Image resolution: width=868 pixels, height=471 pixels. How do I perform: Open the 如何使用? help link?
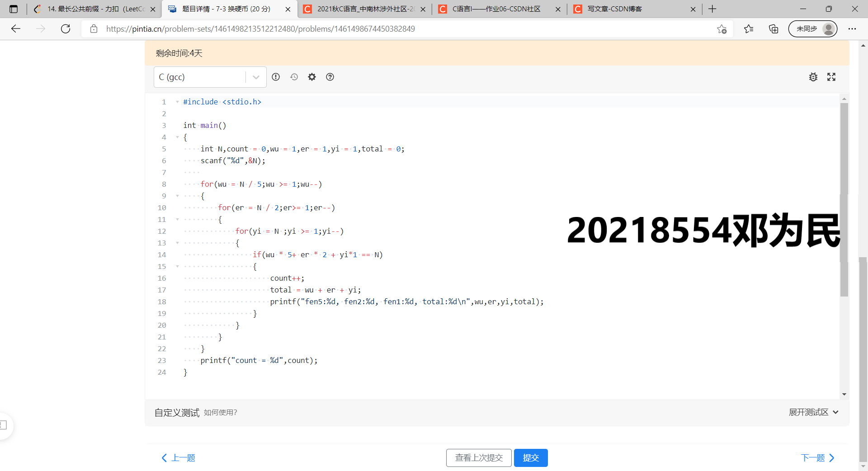220,412
